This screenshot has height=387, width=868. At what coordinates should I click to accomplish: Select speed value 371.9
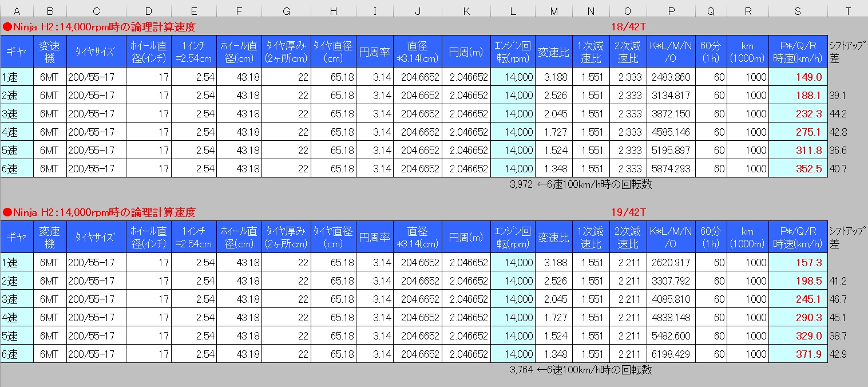(798, 354)
